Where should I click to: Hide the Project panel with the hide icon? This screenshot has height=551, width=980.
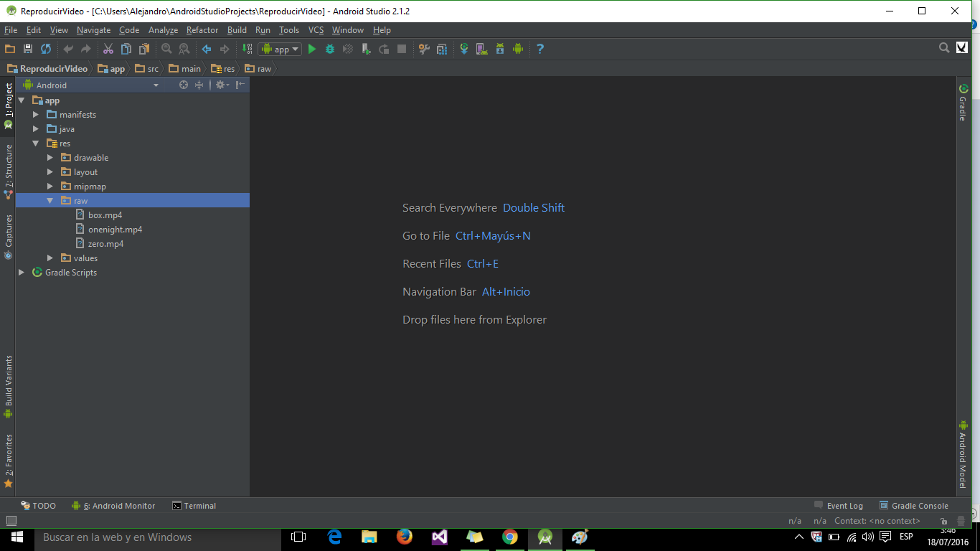coord(240,85)
